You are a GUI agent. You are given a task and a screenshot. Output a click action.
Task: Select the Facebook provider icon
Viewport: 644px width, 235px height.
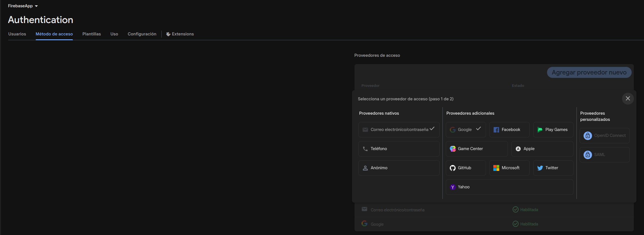point(496,130)
